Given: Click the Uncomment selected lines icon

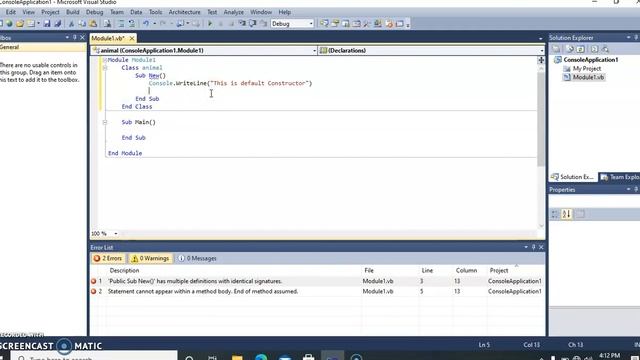Looking at the screenshot, I should [131, 24].
